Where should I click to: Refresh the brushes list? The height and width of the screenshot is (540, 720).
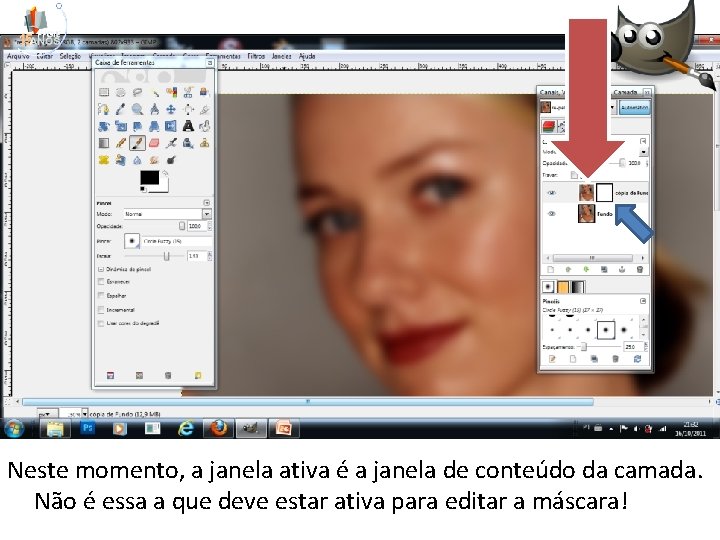(637, 359)
